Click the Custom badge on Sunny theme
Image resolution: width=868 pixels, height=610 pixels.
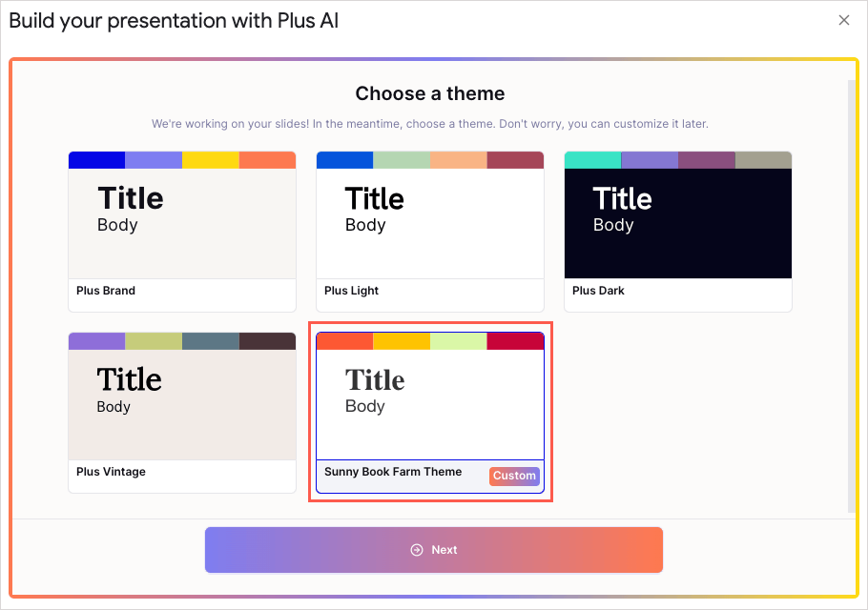click(x=514, y=476)
